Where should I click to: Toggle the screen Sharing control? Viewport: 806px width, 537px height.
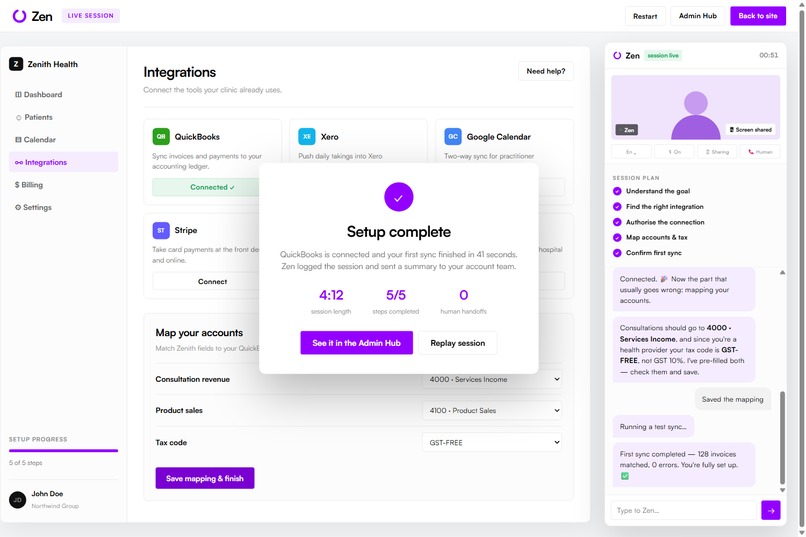pos(717,152)
